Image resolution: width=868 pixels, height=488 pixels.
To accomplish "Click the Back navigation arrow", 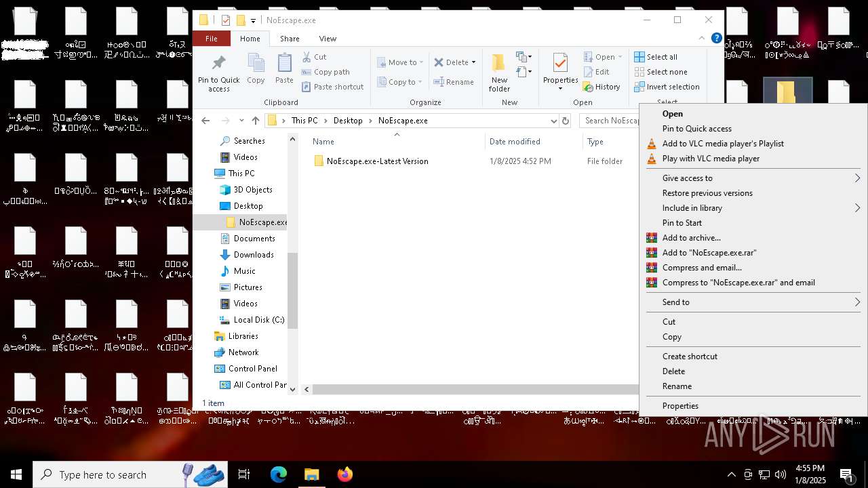I will point(205,121).
